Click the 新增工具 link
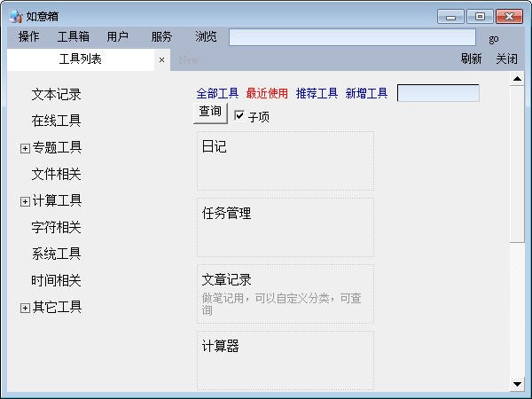Screen dimensions: 532x399 coord(366,93)
